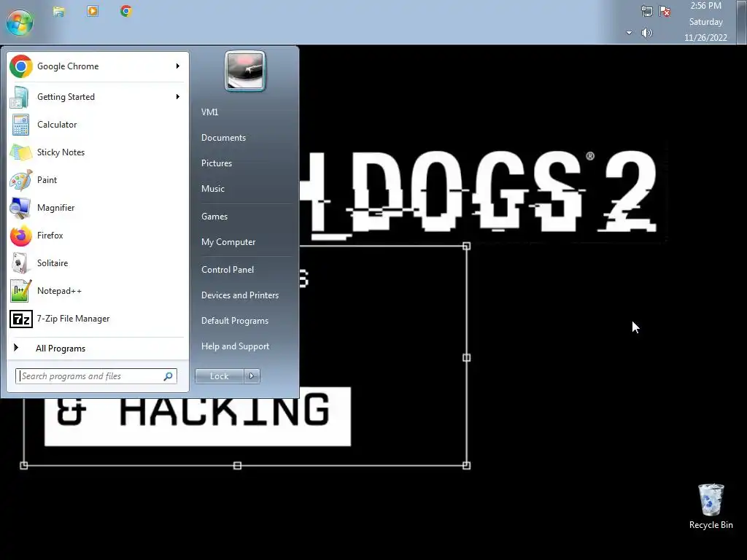Click the Recycle Bin label text
This screenshot has height=560, width=747.
tap(711, 525)
